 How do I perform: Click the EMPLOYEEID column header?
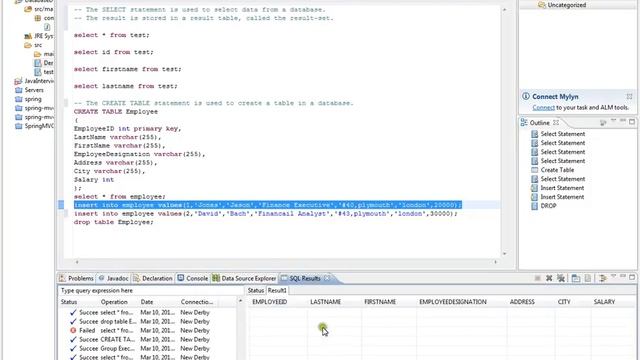click(269, 302)
